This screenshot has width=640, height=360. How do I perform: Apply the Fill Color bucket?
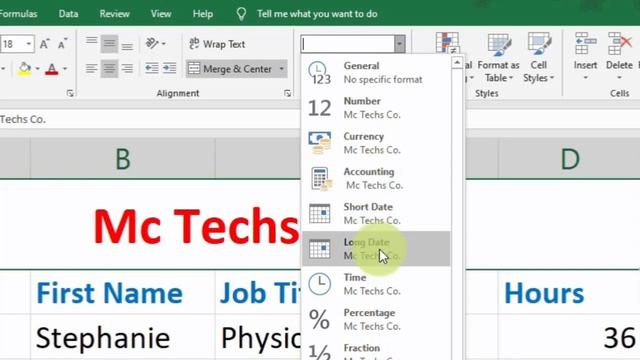pyautogui.click(x=24, y=69)
